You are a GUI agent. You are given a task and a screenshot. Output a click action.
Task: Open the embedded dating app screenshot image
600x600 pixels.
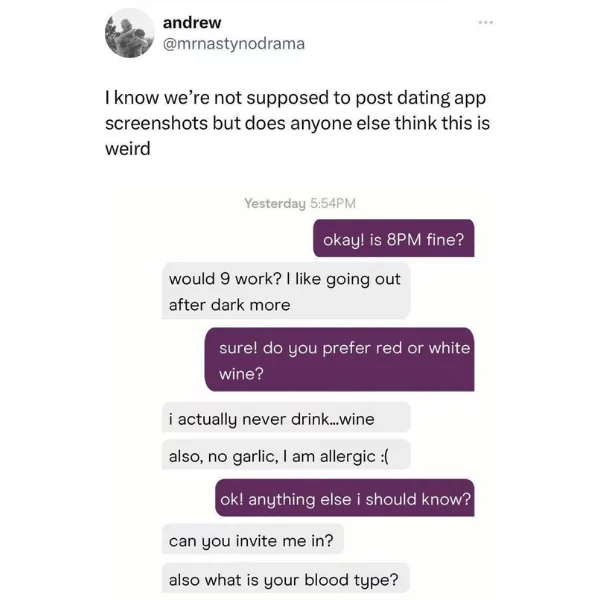[300, 391]
